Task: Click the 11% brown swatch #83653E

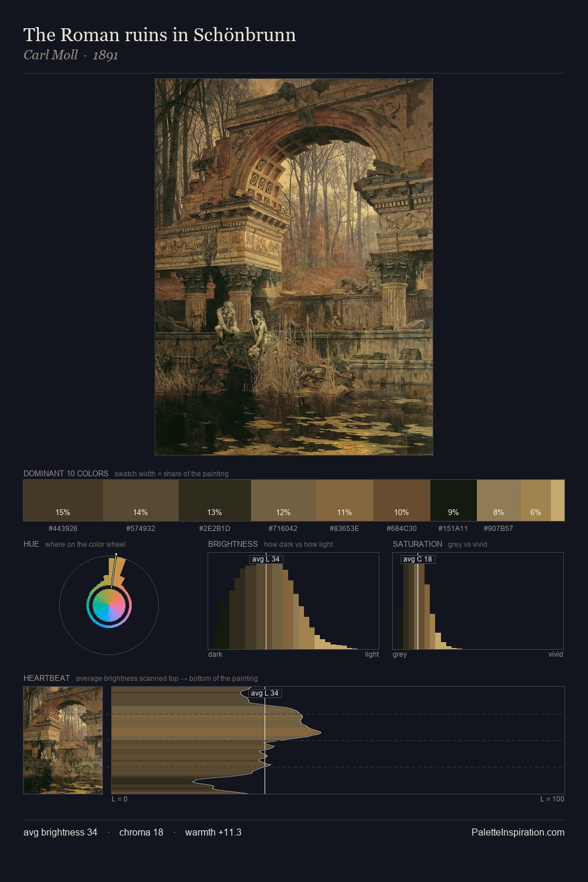Action: 345,500
